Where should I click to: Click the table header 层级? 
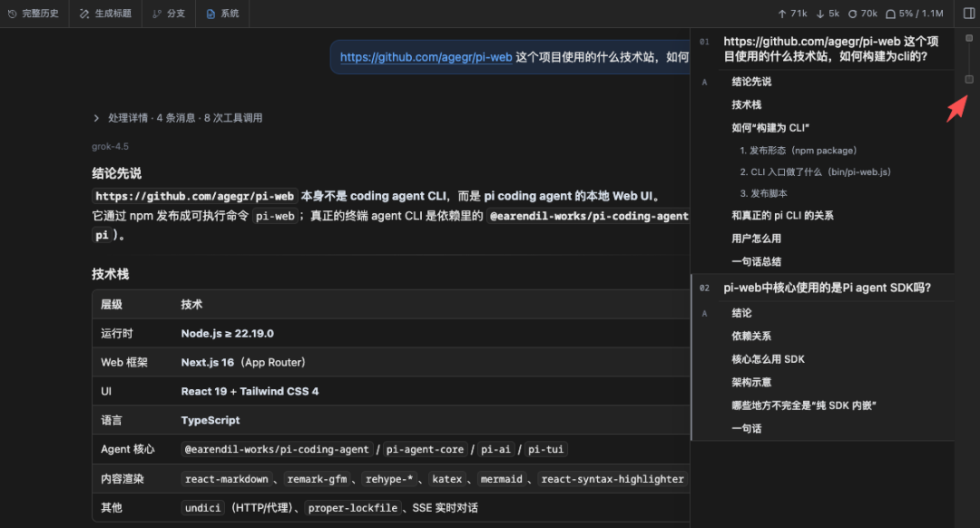point(112,304)
